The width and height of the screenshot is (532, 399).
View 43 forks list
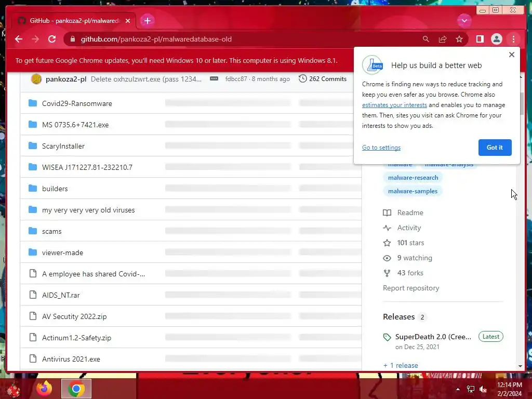point(410,273)
